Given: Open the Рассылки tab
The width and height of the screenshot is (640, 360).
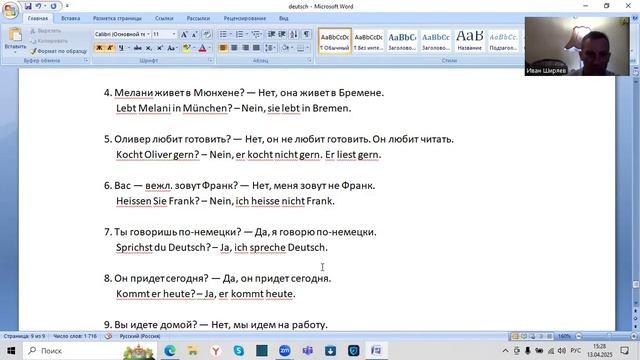Looking at the screenshot, I should pos(198,18).
